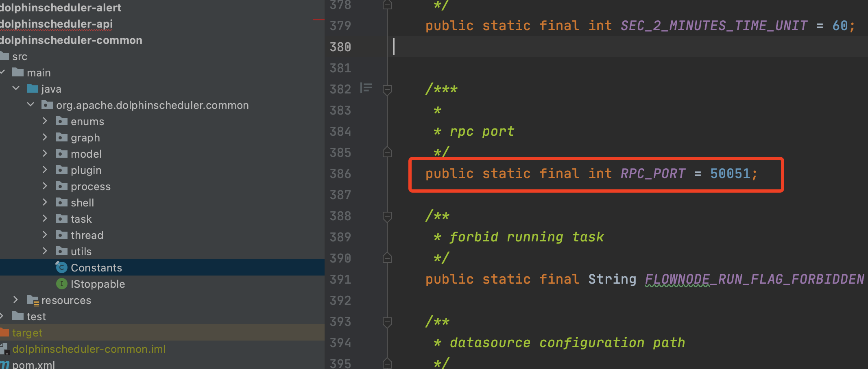Click the utils package folder icon
This screenshot has width=868, height=369.
pyautogui.click(x=61, y=251)
